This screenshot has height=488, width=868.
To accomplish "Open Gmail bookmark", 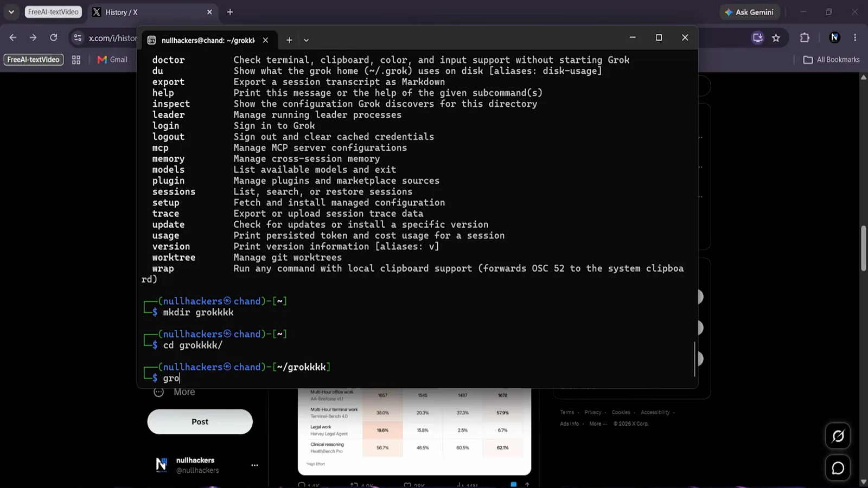I will pyautogui.click(x=112, y=60).
